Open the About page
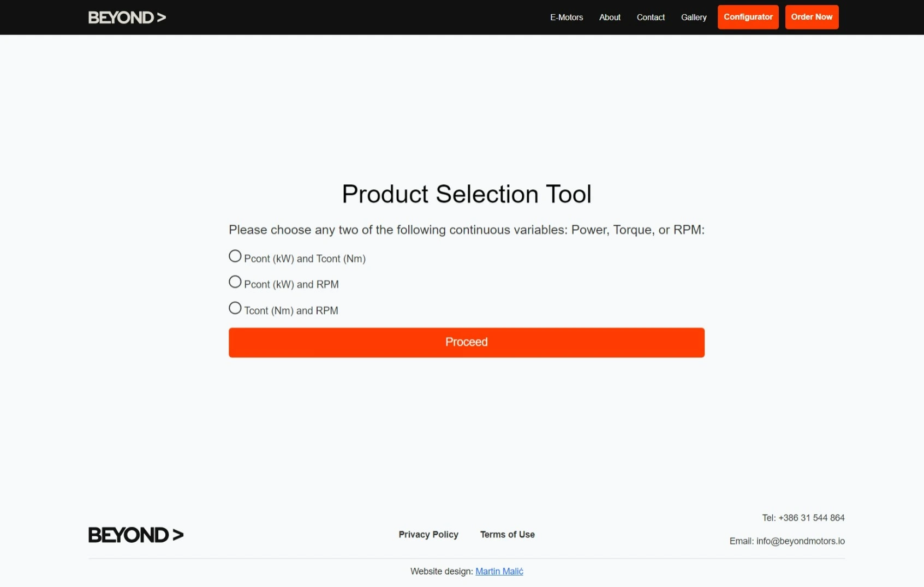Viewport: 924px width, 587px height. tap(610, 17)
